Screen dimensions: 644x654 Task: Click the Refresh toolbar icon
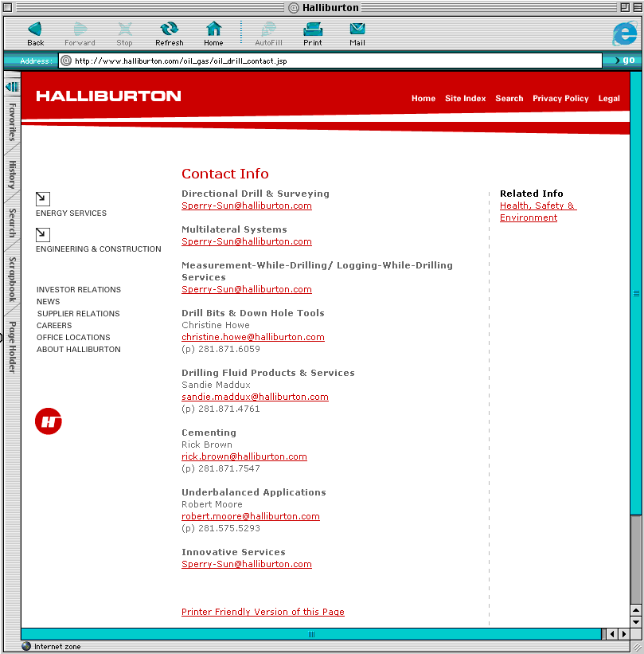(170, 29)
